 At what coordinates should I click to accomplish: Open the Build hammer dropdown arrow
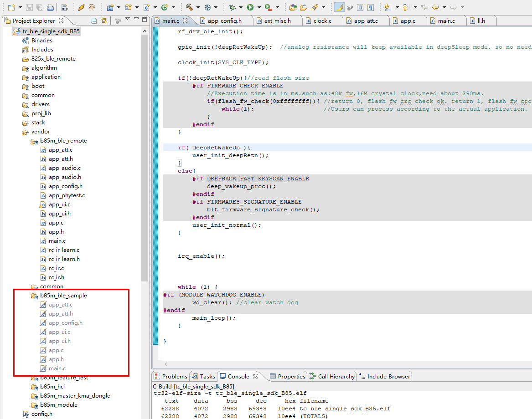[x=198, y=7]
